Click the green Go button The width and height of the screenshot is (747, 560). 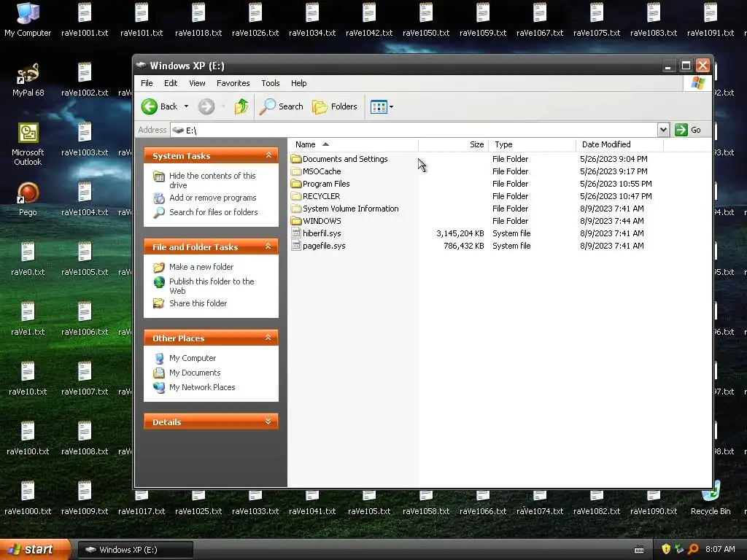(688, 130)
